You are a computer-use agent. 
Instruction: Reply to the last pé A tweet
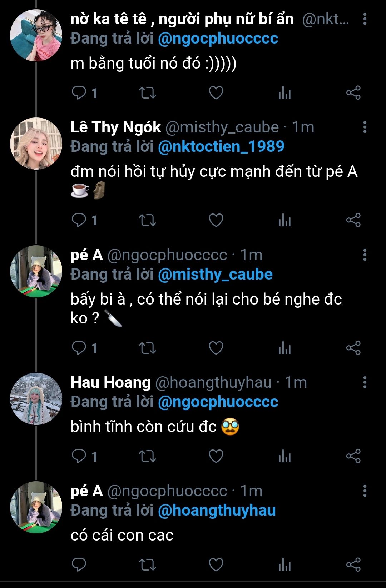click(x=79, y=564)
